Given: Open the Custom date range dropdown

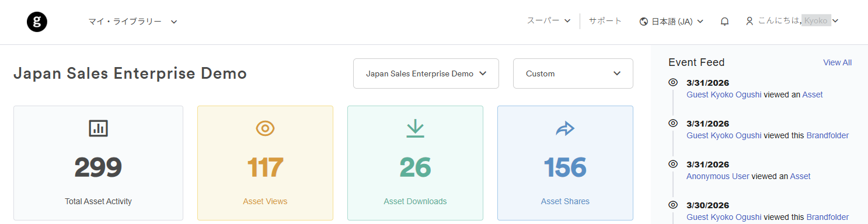Looking at the screenshot, I should 573,73.
